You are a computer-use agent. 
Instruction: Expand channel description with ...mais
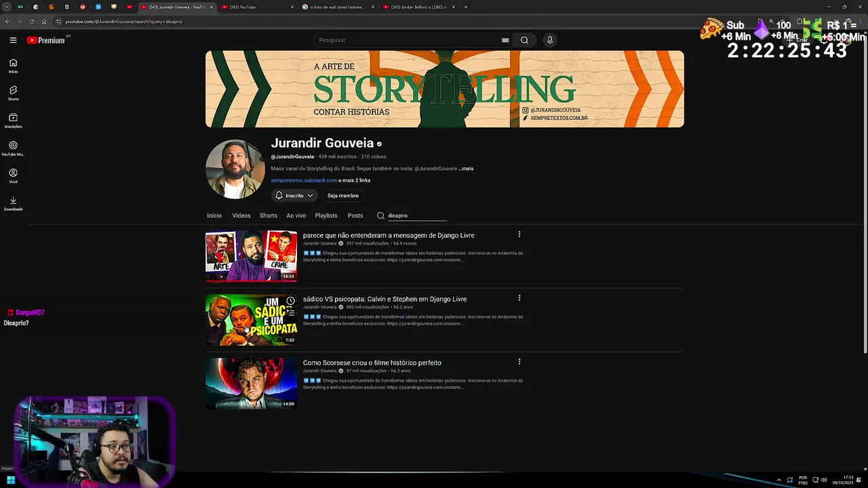click(x=466, y=168)
